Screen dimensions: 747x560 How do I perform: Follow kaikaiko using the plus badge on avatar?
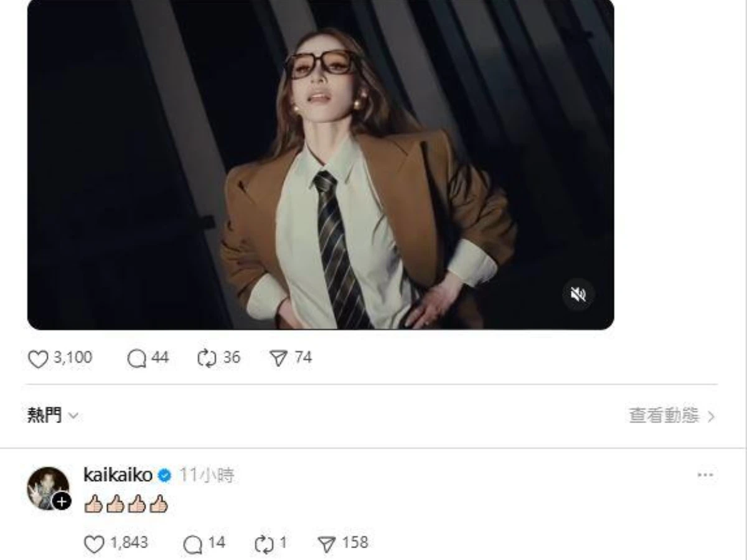62,501
